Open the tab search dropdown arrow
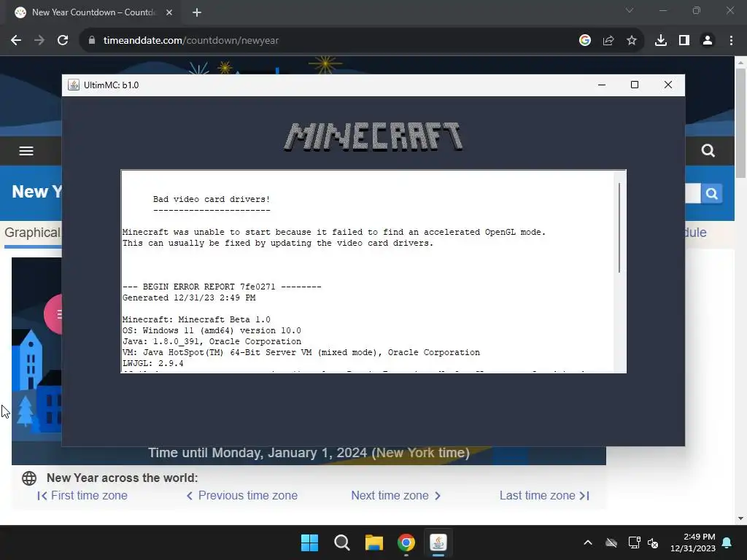The image size is (747, 560). pyautogui.click(x=630, y=10)
